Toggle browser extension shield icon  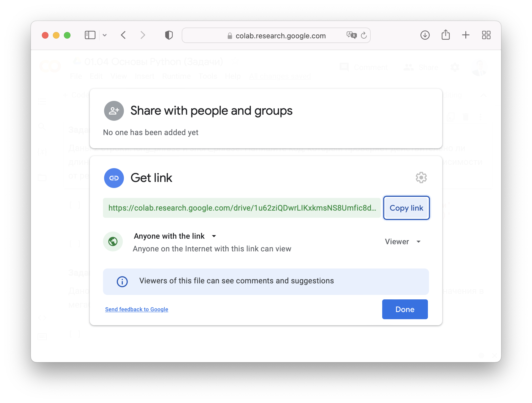click(169, 35)
